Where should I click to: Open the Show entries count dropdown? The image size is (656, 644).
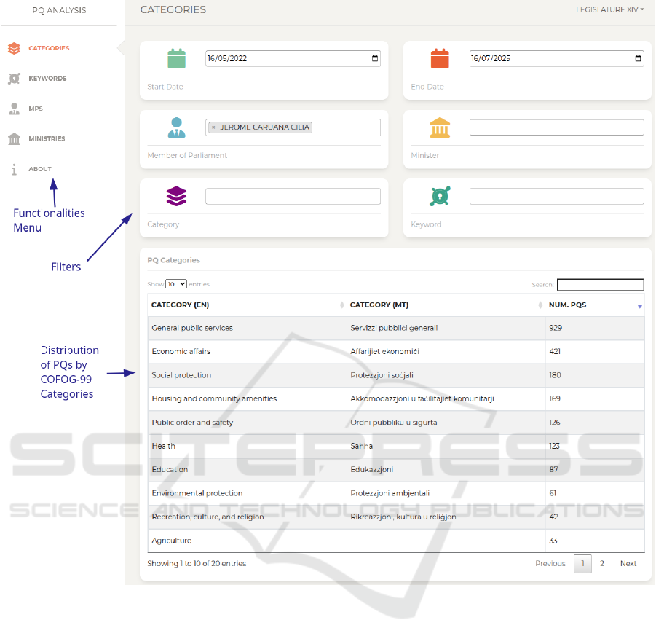pyautogui.click(x=176, y=284)
